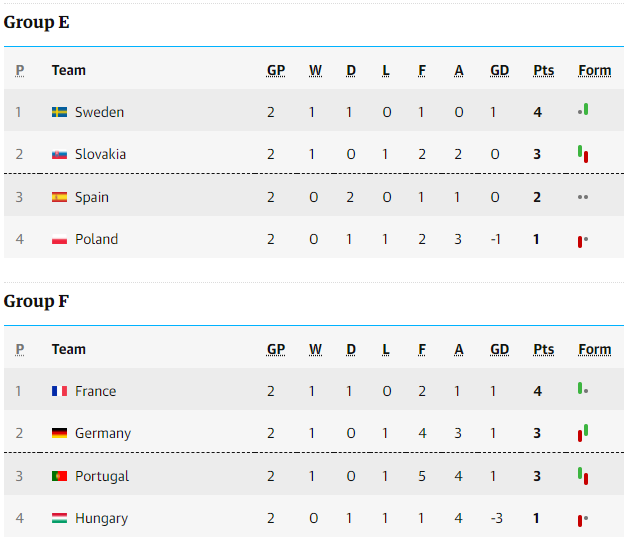Click the GD column header in Group F
The width and height of the screenshot is (627, 547).
coord(499,349)
